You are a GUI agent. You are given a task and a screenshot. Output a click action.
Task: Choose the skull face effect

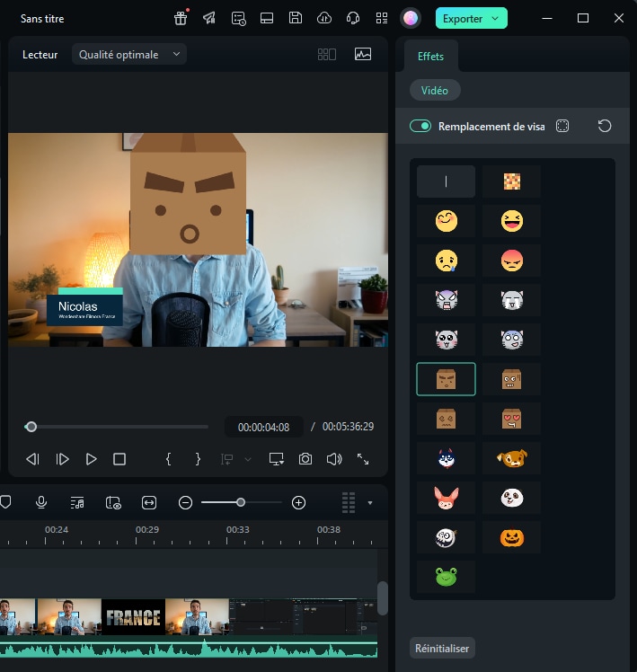(x=446, y=537)
